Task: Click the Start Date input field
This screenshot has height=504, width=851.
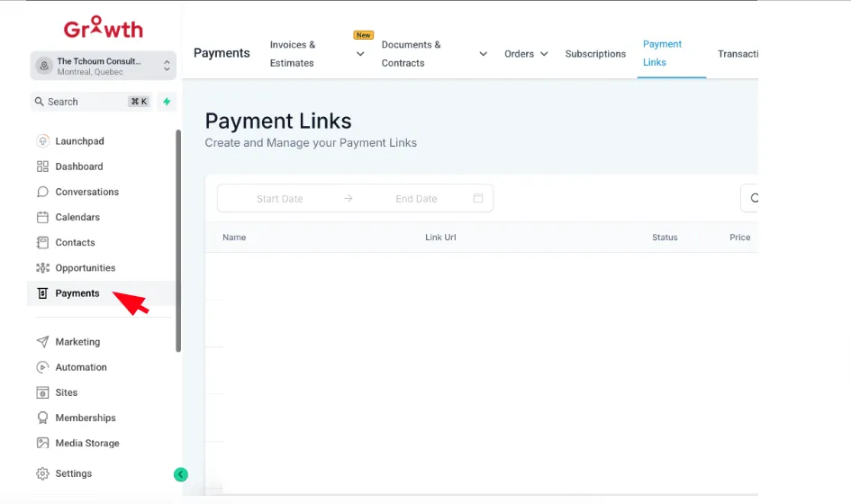Action: pos(279,199)
